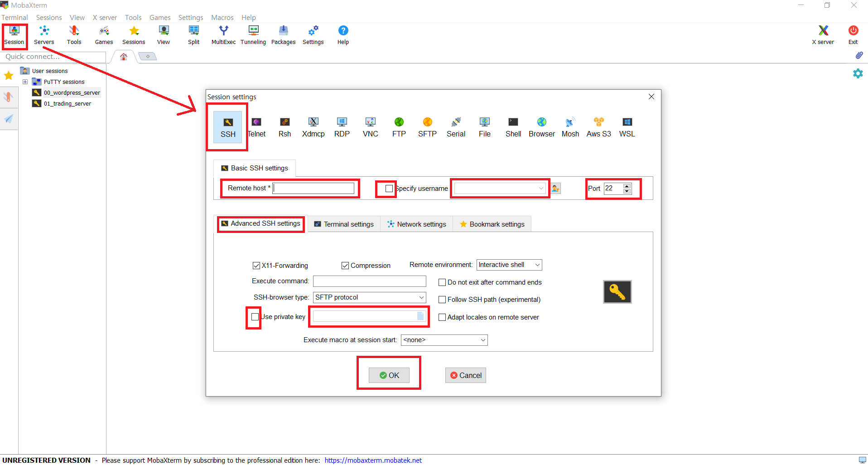Select the RDP session type

click(342, 127)
